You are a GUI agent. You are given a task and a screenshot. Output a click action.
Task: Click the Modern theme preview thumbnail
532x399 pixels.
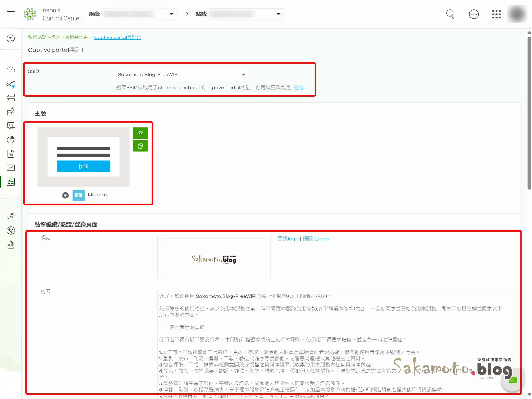(84, 157)
